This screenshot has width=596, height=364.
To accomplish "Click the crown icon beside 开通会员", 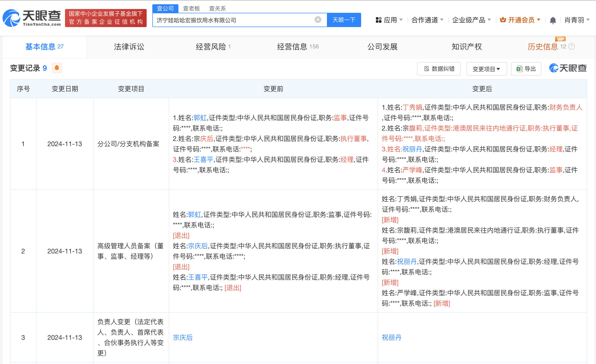I will tap(503, 20).
